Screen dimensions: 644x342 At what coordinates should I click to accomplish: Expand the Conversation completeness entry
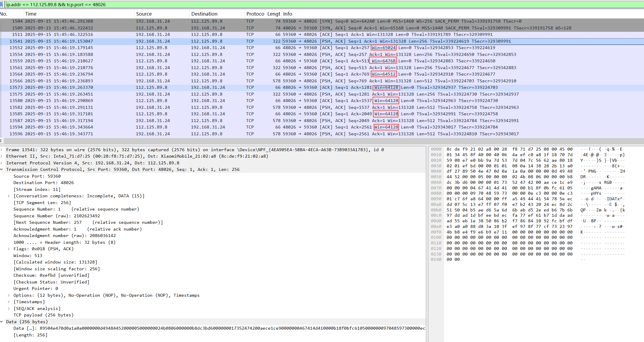click(x=9, y=196)
